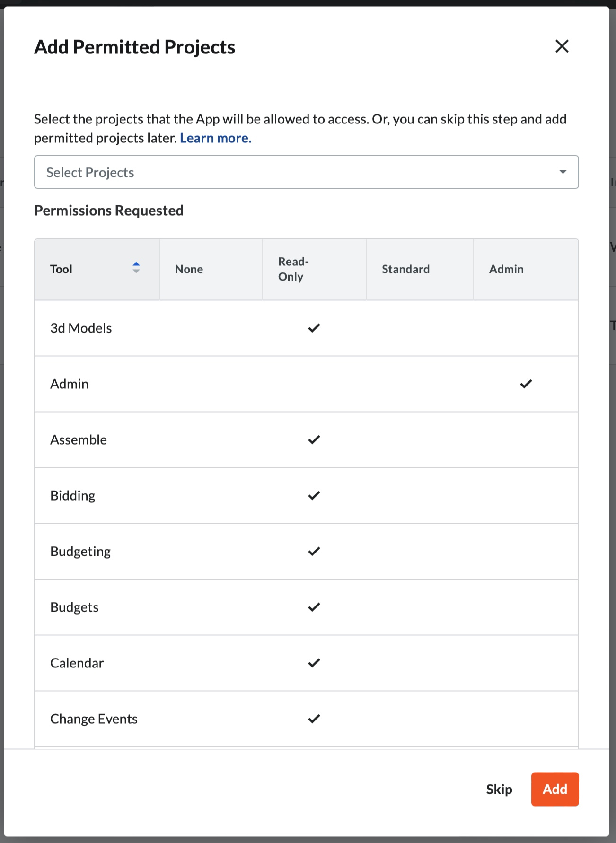Click the orange Add button
Screen dimensions: 616x843
click(555, 789)
